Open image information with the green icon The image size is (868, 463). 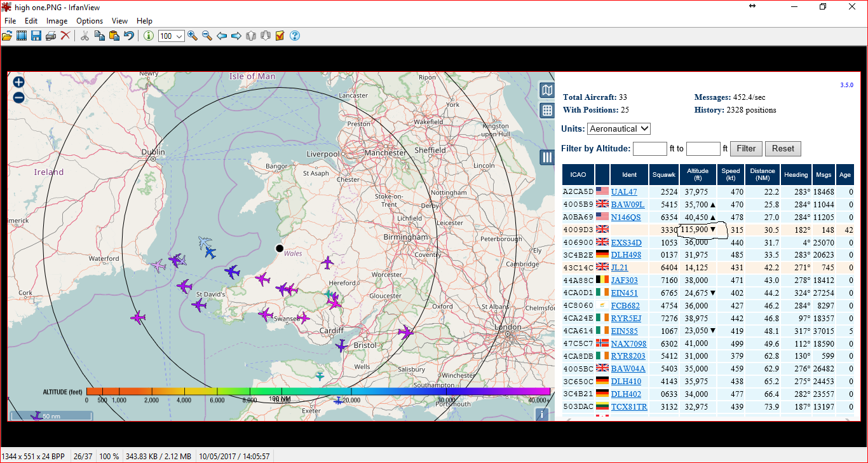149,36
